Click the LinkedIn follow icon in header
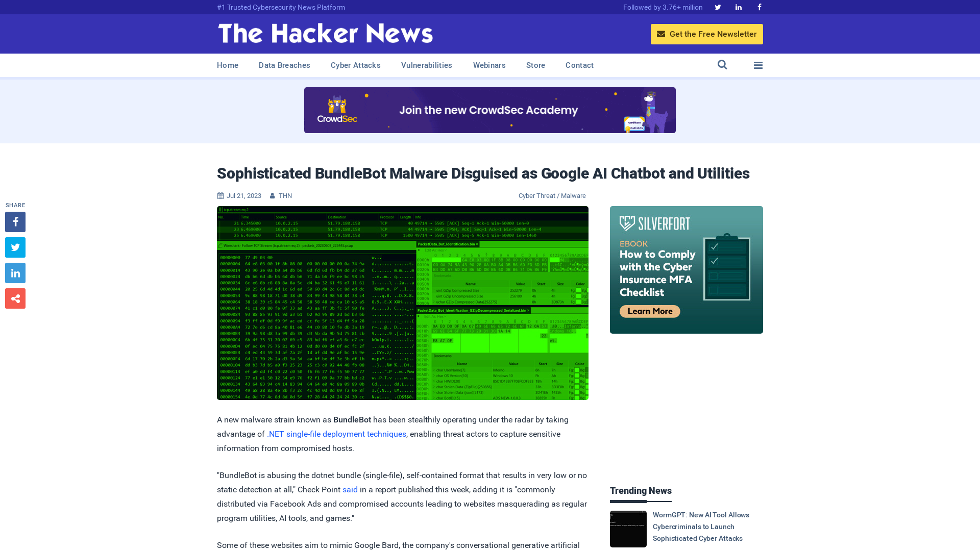This screenshot has height=551, width=980. (x=739, y=7)
